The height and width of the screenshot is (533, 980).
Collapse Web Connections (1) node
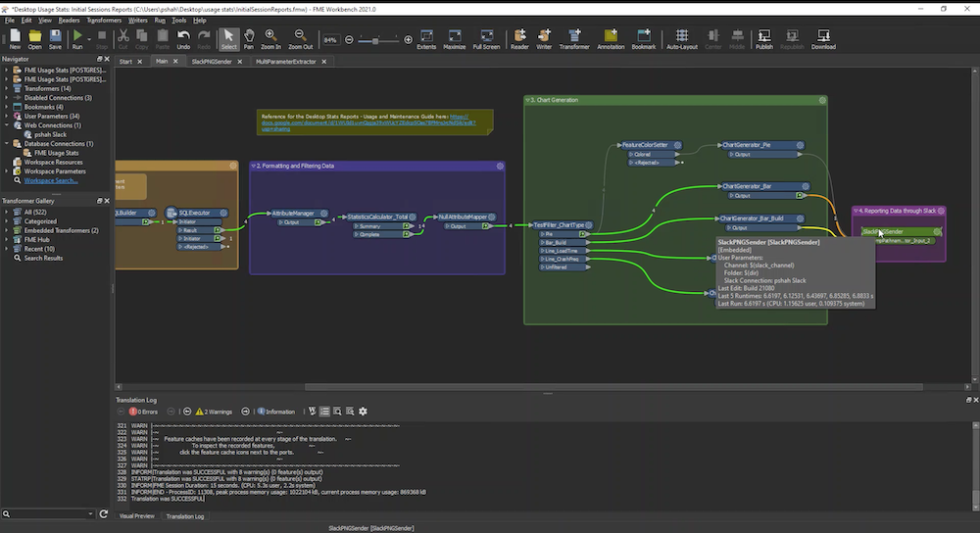7,125
